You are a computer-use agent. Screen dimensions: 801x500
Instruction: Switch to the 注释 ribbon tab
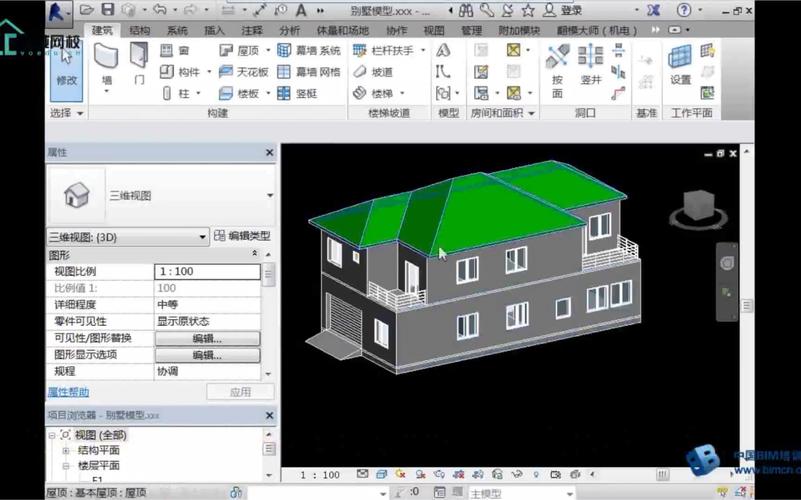(252, 30)
